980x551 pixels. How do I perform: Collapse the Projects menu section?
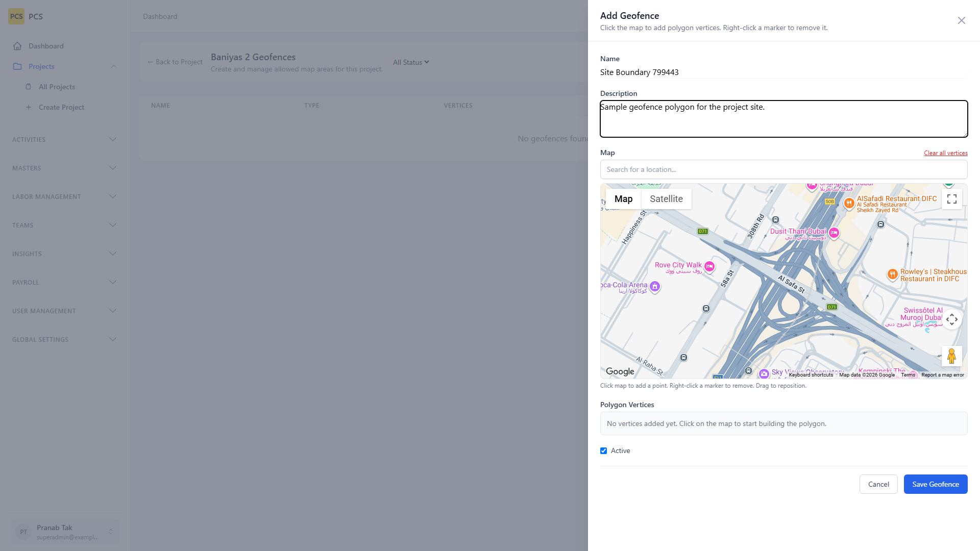click(114, 66)
